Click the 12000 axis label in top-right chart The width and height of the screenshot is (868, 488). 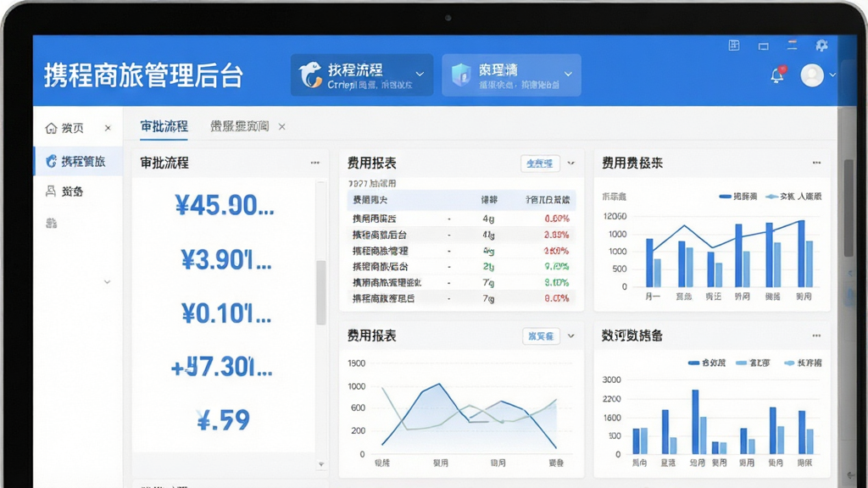tap(615, 216)
